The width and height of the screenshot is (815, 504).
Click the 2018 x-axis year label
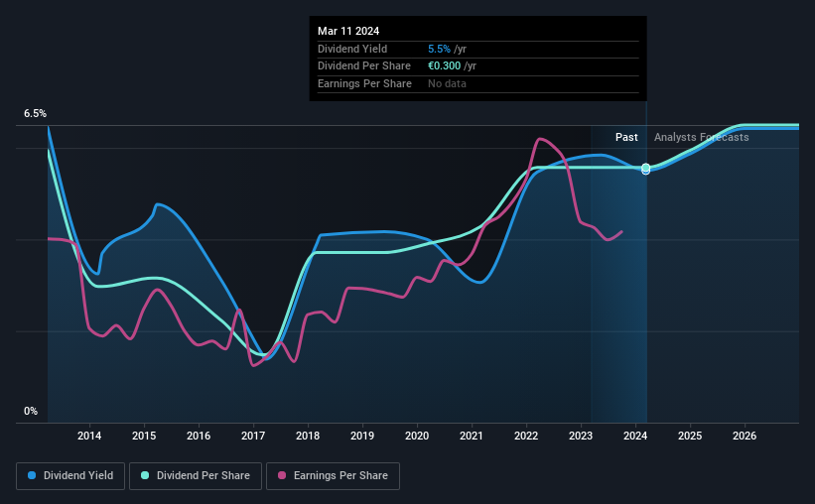pos(308,436)
